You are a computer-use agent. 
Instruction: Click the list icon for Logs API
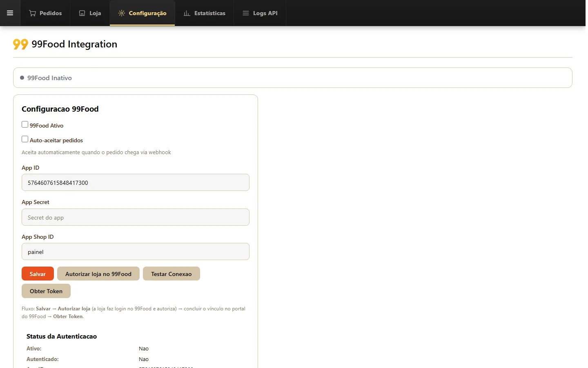click(246, 13)
